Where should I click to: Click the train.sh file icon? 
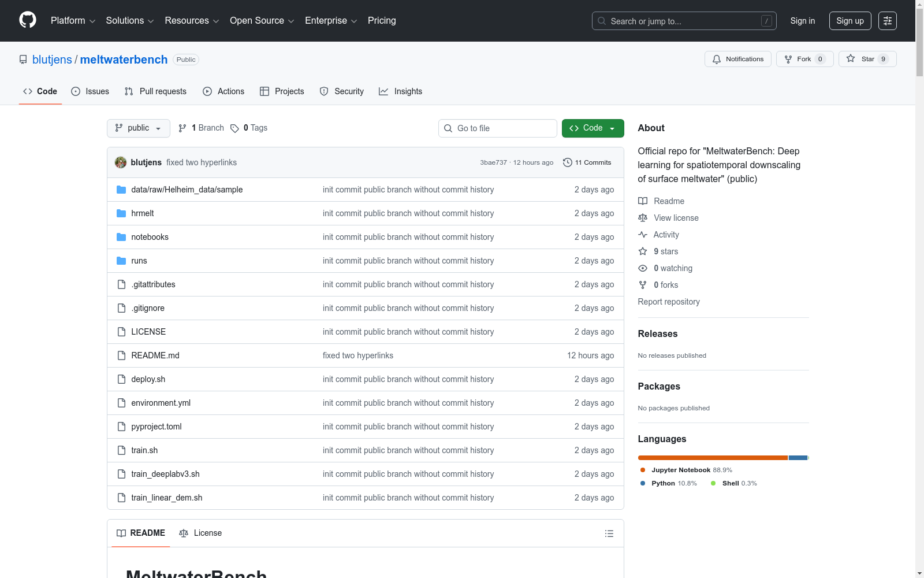[121, 450]
